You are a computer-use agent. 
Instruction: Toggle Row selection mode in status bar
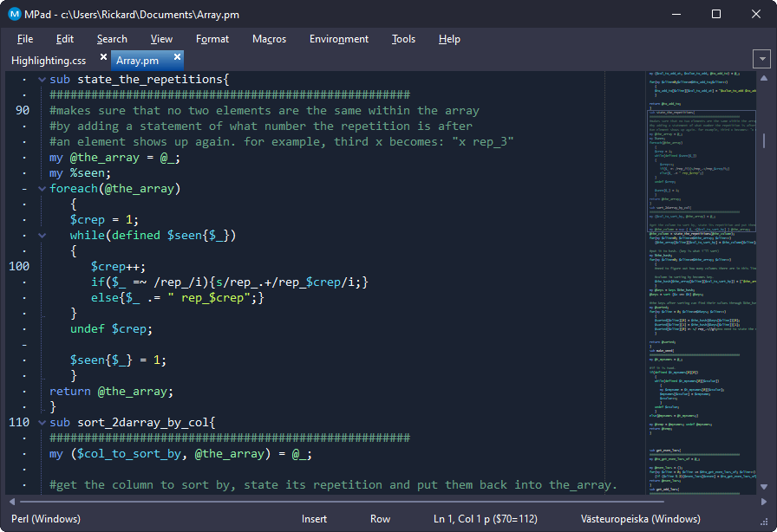click(x=380, y=519)
